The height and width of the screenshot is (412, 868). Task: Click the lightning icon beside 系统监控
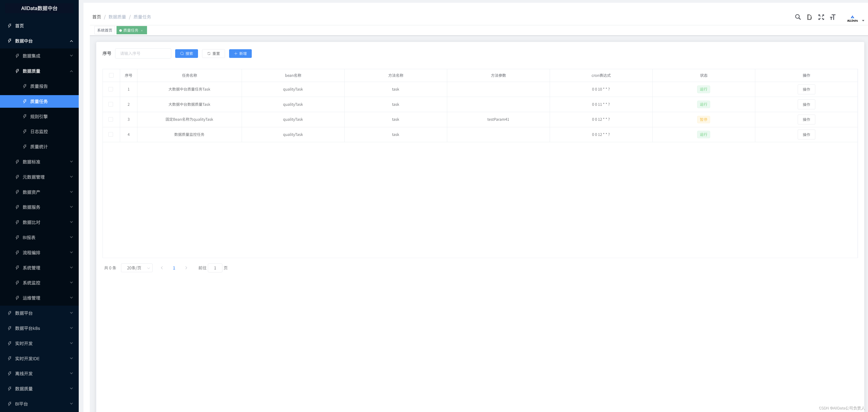[x=17, y=283]
